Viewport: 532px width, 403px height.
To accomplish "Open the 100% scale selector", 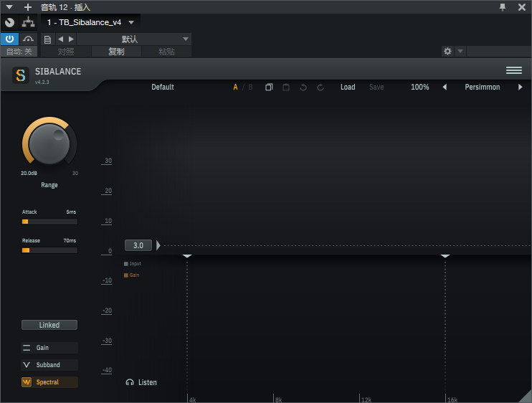I will [x=419, y=87].
